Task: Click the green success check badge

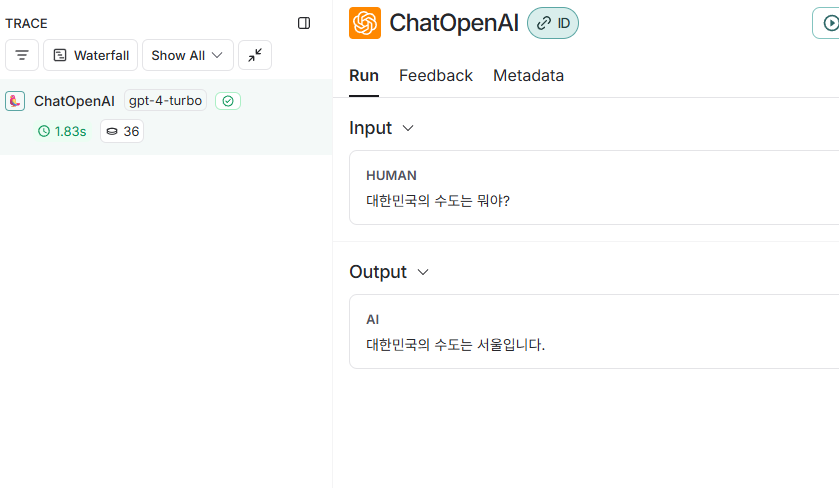Action: click(x=228, y=101)
